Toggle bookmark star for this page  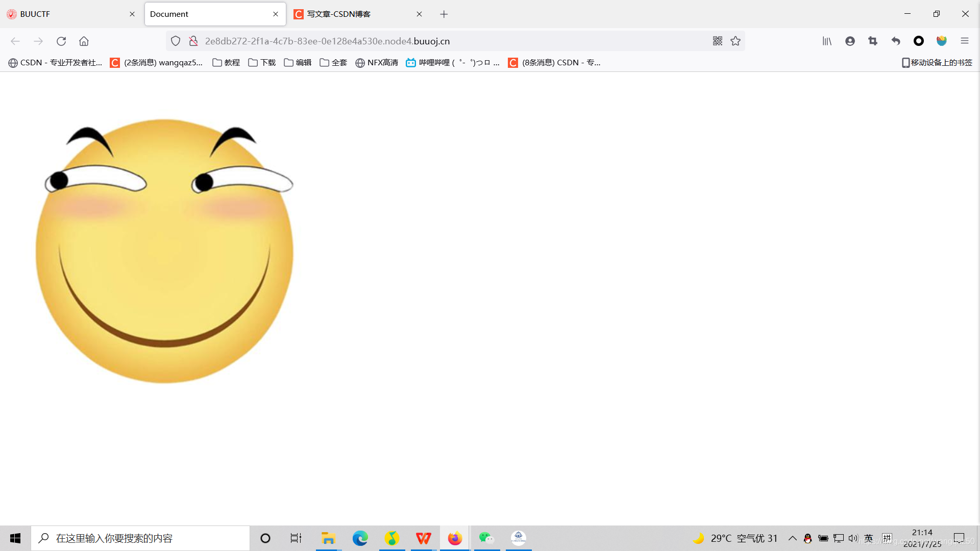click(x=736, y=41)
